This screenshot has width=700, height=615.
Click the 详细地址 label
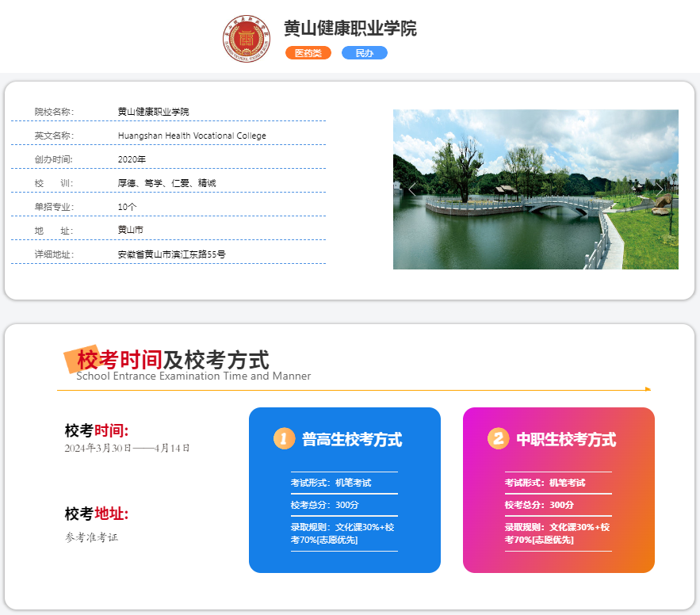click(x=54, y=254)
